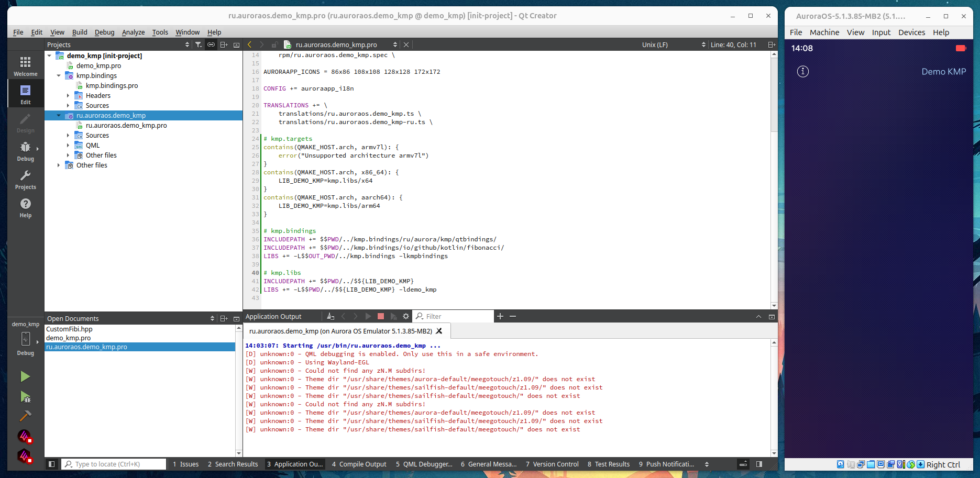Open CustomFibi.hpp from Open Documents
Viewport: 980px width, 478px height.
click(69, 329)
